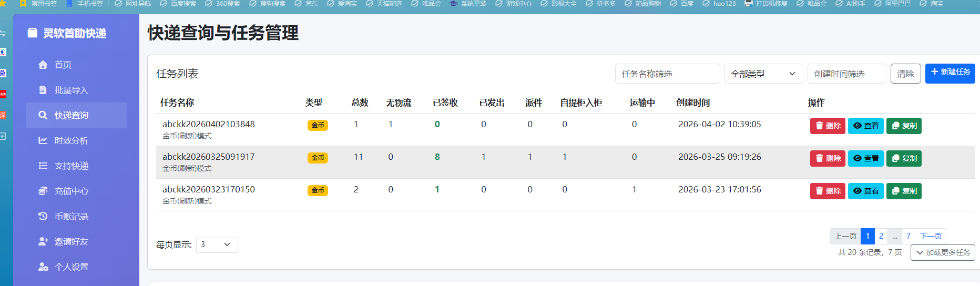Click the list icon for 支持快递
980x286 pixels.
click(43, 166)
